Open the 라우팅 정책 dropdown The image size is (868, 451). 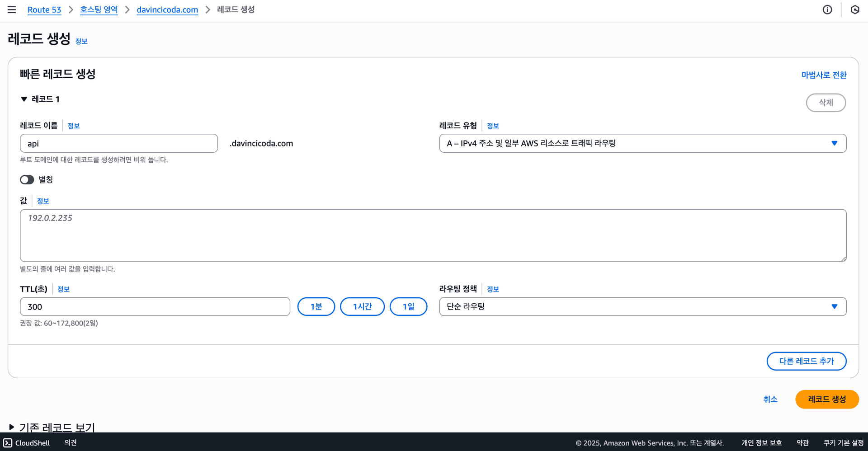642,306
